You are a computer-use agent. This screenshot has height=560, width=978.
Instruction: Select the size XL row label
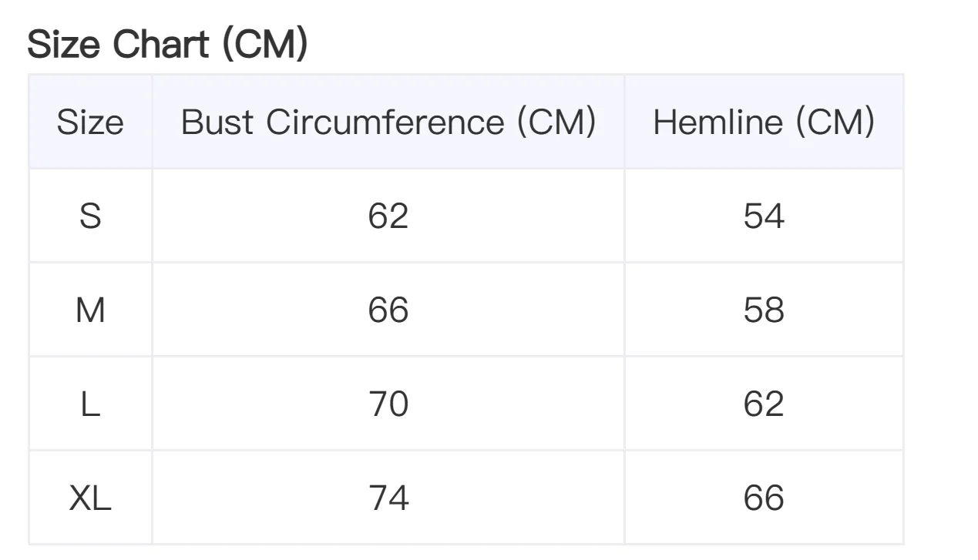[x=90, y=498]
